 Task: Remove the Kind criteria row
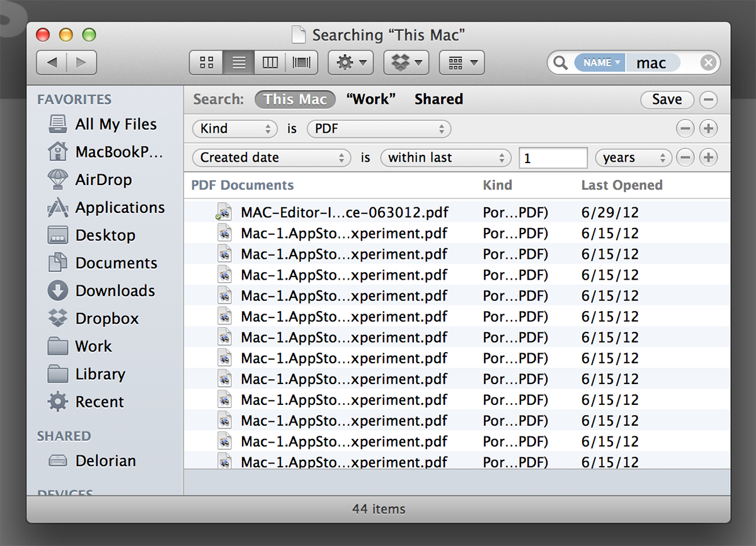pyautogui.click(x=685, y=128)
